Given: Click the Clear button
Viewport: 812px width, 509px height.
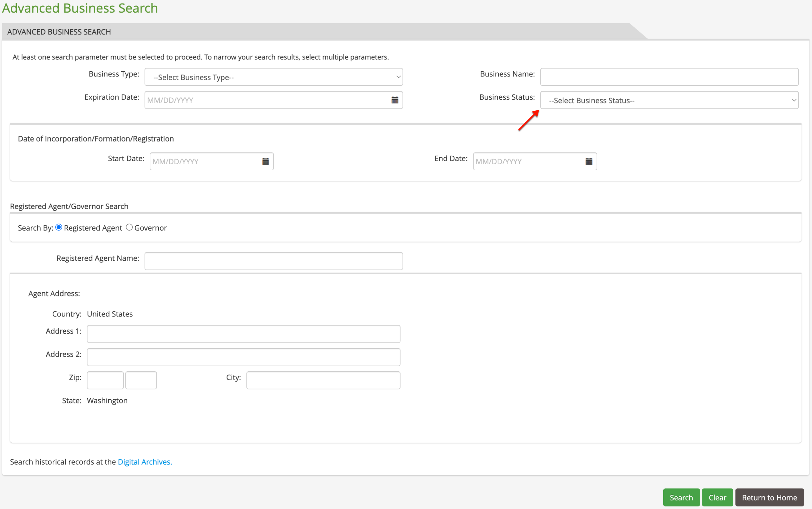Looking at the screenshot, I should point(717,497).
